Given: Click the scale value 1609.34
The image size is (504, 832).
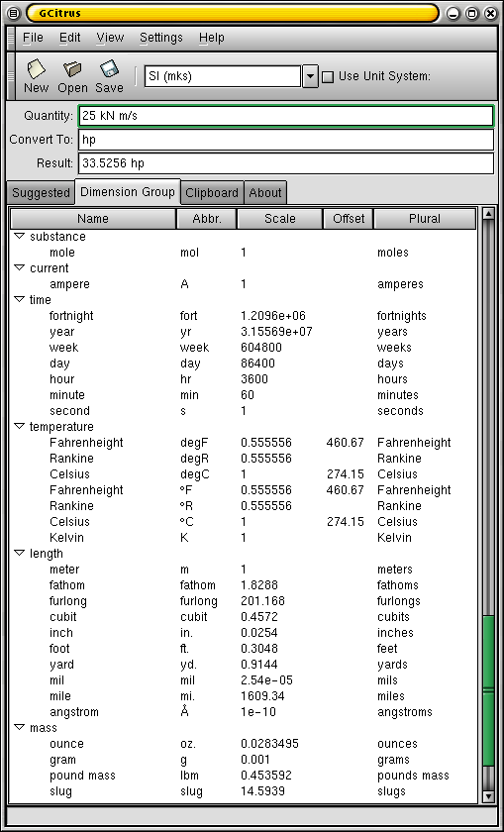Looking at the screenshot, I should [x=262, y=695].
